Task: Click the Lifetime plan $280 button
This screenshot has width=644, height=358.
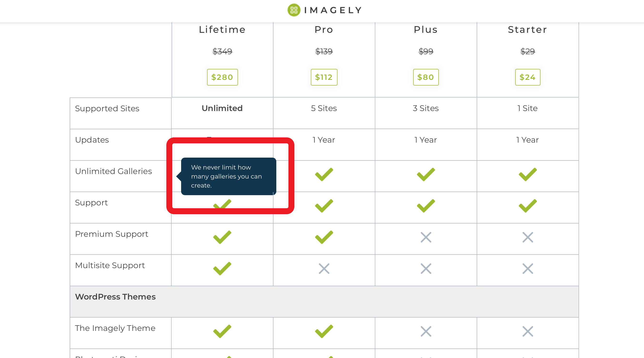Action: click(222, 77)
